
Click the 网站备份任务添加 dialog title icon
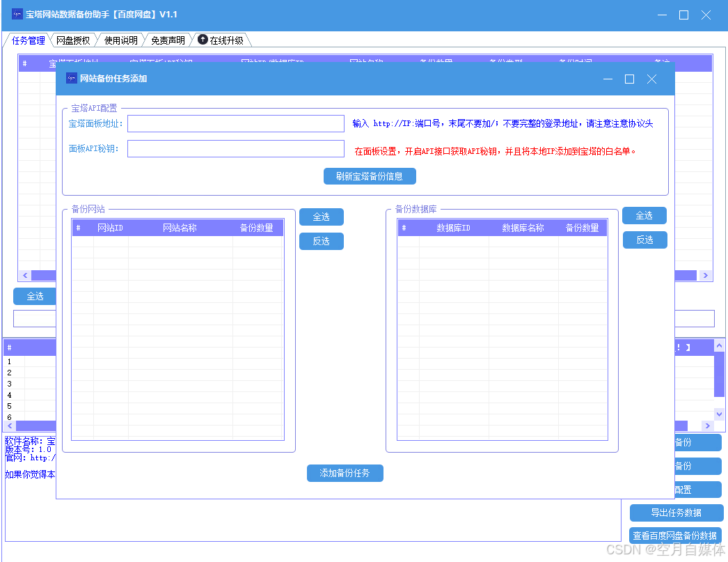point(71,78)
